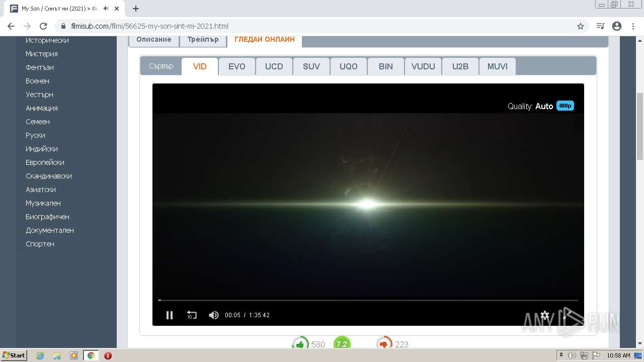Open the Азиатски genre link
Viewport: 644px width, 362px height.
(x=41, y=190)
